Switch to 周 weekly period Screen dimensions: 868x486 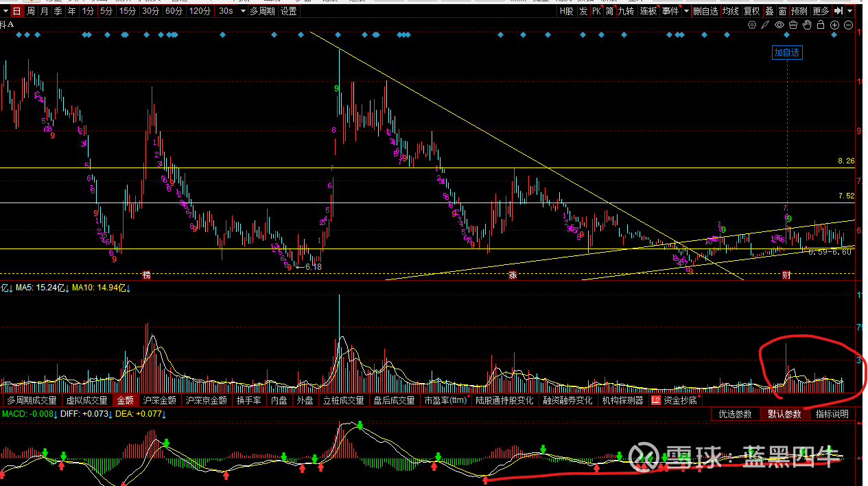pos(31,11)
